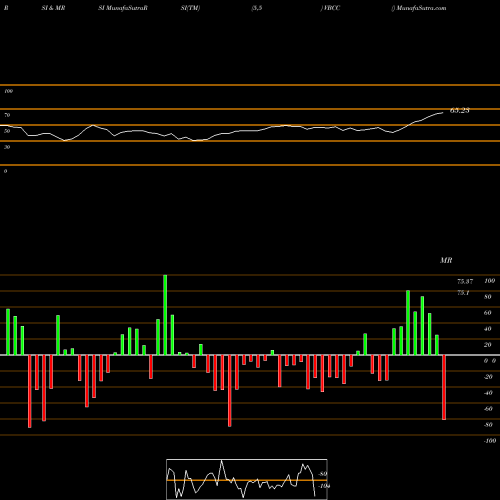Click the RSI axis label 50
This screenshot has width=500, height=500.
(7, 131)
